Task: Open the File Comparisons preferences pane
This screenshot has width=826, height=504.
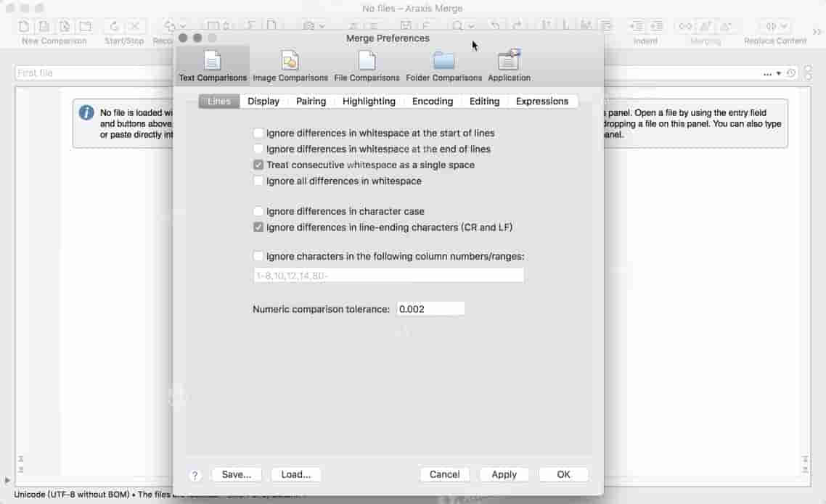Action: click(x=367, y=66)
